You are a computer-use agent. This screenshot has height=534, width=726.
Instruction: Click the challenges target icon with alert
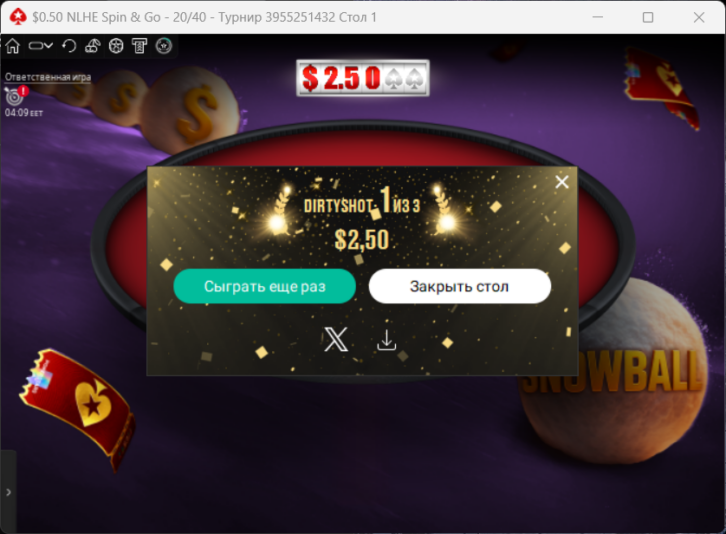coord(16,95)
